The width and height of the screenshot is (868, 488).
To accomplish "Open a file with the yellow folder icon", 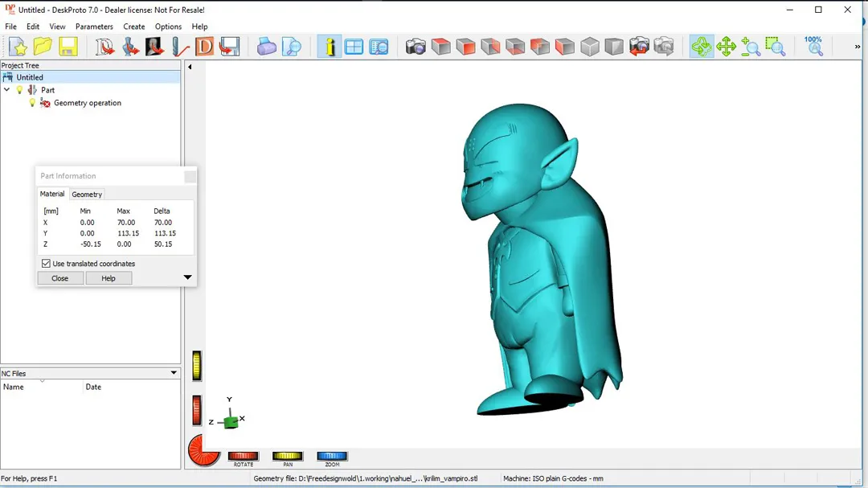I will (43, 47).
